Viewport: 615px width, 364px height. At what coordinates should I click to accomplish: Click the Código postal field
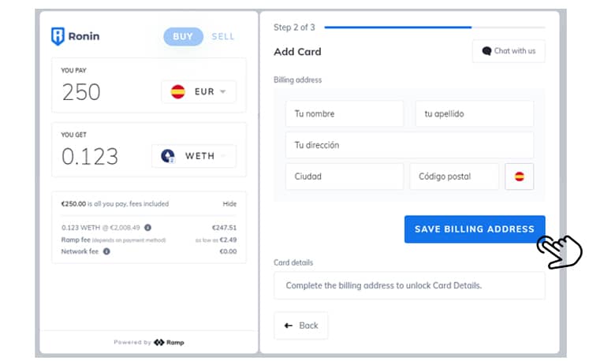pos(453,176)
